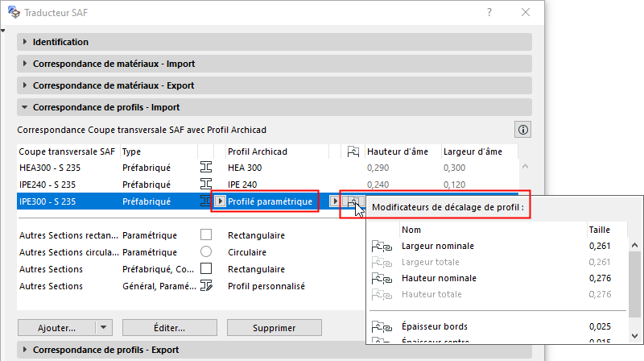The image size is (644, 361).
Task: Click the IPE 240 profile cell
Action: [242, 185]
